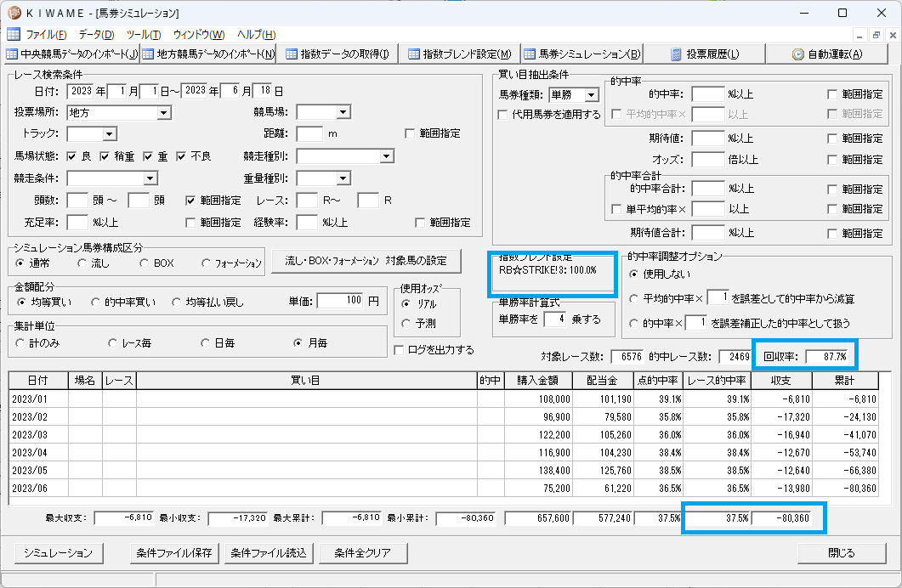Viewport: 902px width, 588px height.
Task: Open the ヘルプ menu
Action: pyautogui.click(x=256, y=35)
